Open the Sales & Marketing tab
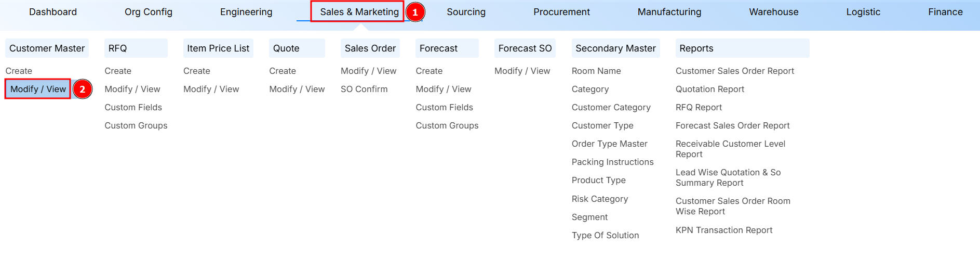The image size is (980, 257). [359, 12]
